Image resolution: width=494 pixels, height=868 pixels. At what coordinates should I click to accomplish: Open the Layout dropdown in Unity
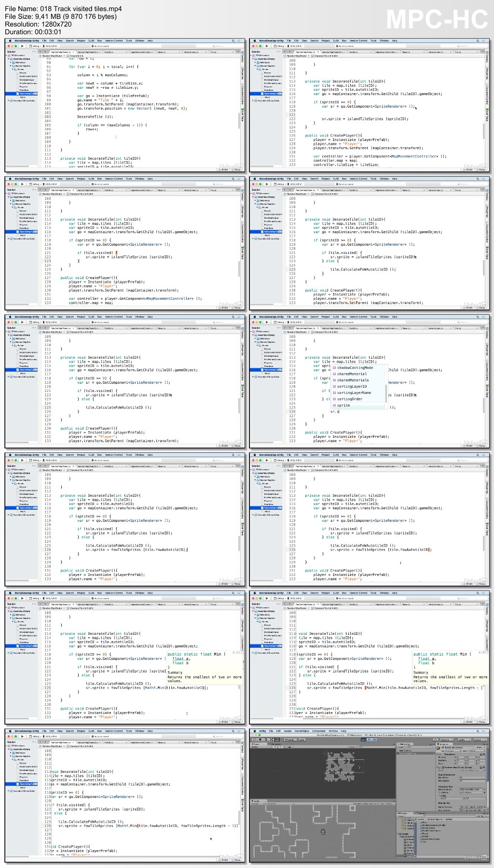pos(480,740)
